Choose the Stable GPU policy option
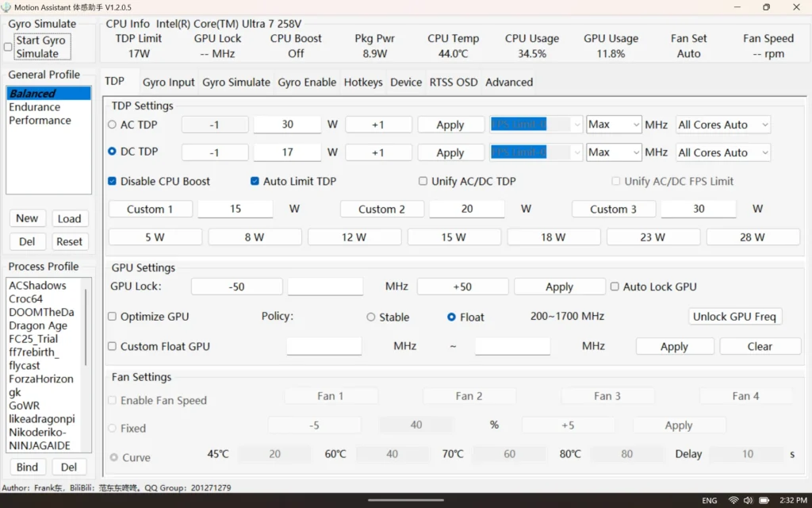The image size is (812, 508). pyautogui.click(x=371, y=317)
